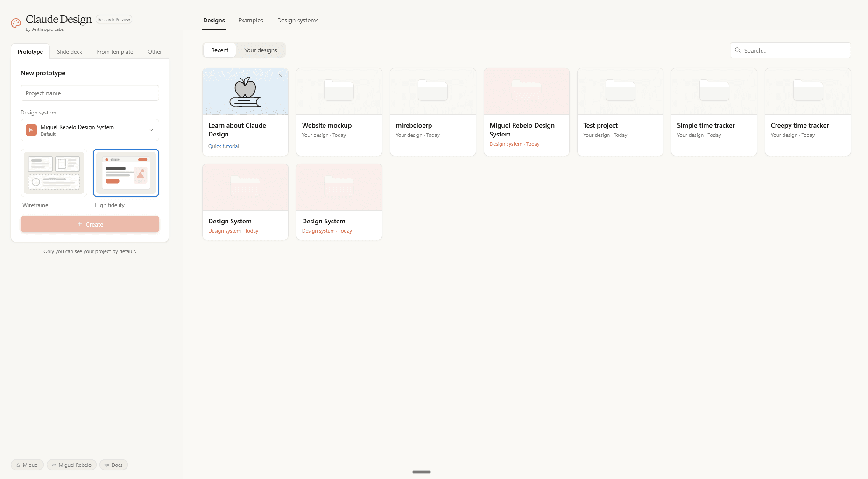Open the mirebeloerp folder icon
The width and height of the screenshot is (868, 479).
[x=433, y=90]
